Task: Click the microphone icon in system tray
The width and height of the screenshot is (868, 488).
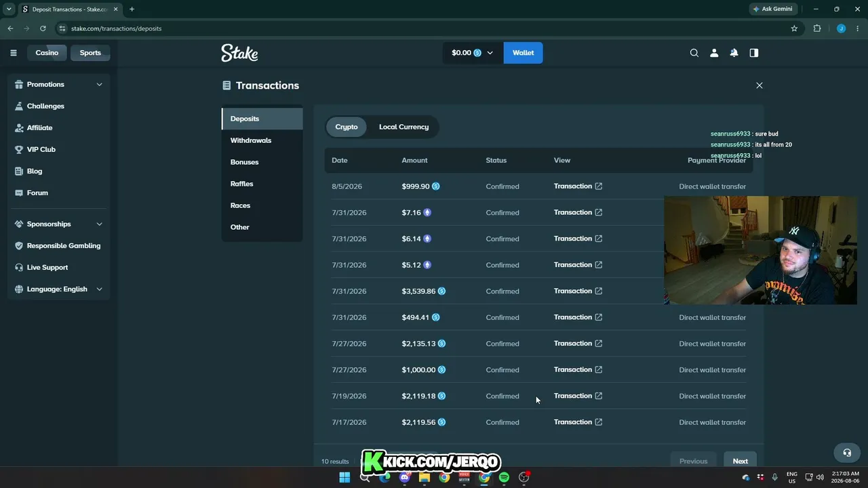Action: pyautogui.click(x=775, y=477)
